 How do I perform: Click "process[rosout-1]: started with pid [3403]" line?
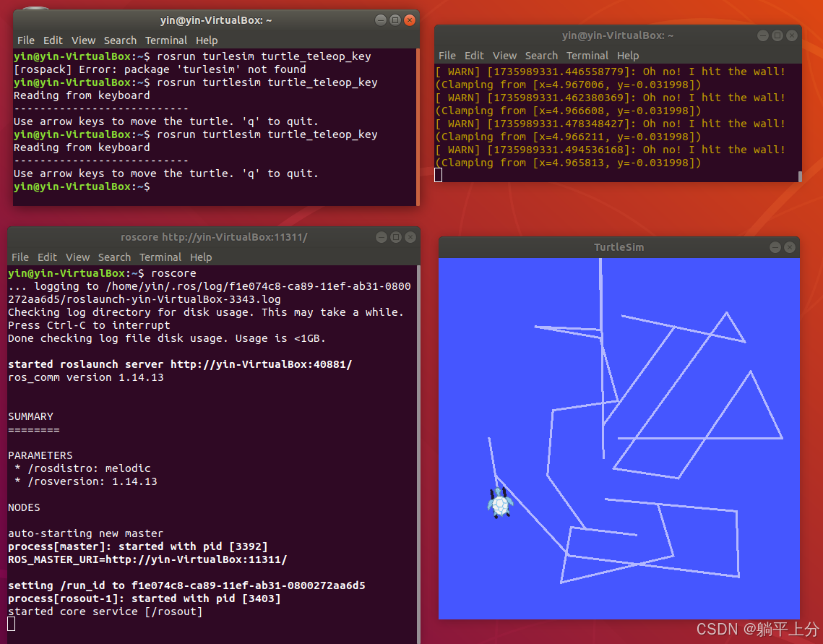click(145, 598)
